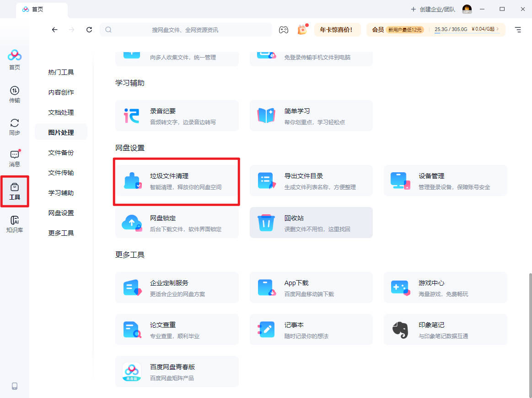Click 帮你划重点,学习轻松点 description text
Viewport: 532px width, 398px height.
click(315, 122)
